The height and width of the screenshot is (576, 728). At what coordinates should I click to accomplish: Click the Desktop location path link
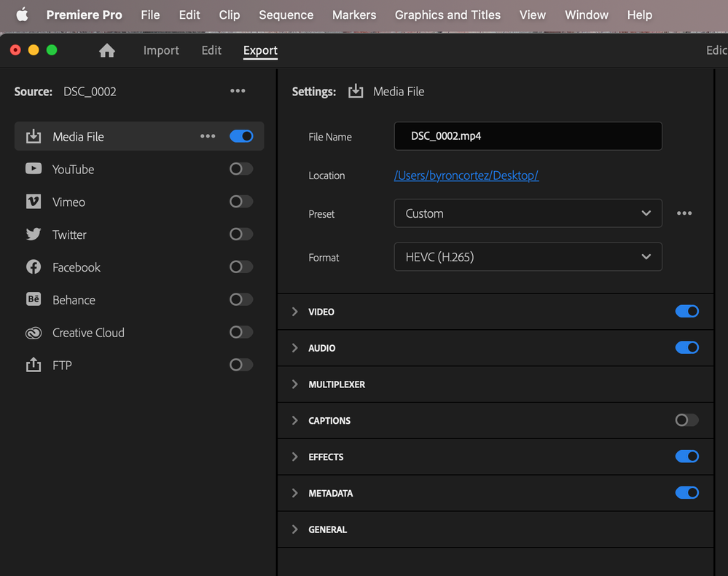[466, 175]
